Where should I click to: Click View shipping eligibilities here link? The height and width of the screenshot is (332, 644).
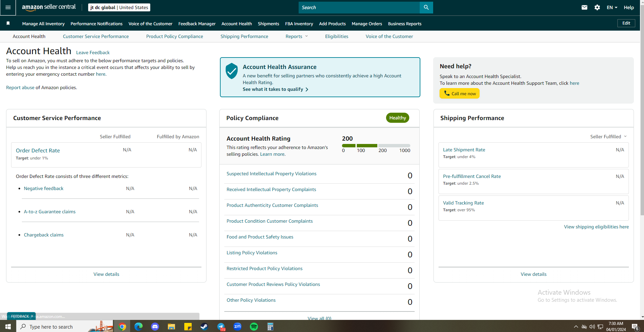coord(596,227)
